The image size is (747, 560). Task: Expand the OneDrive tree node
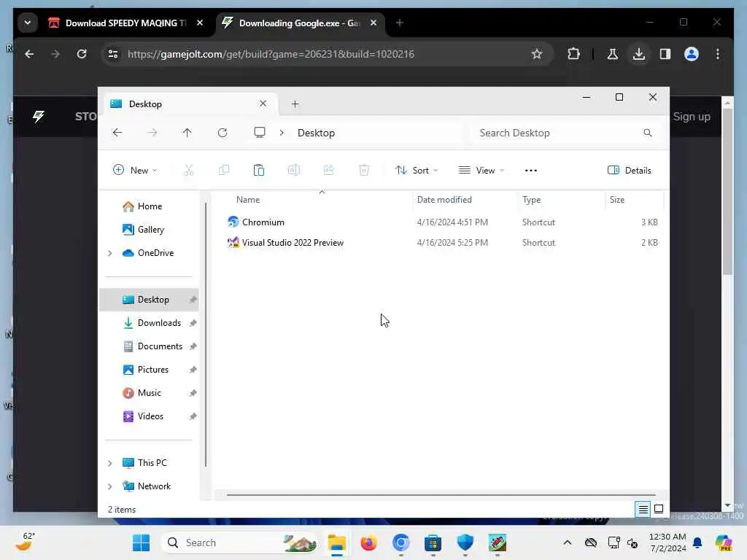point(110,253)
